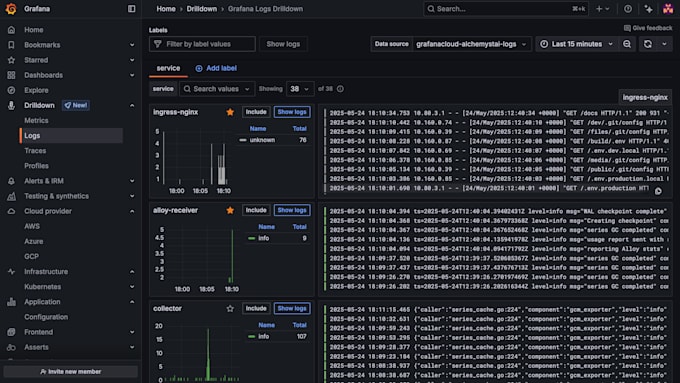680x383 pixels.
Task: Click the Frontend sidebar icon
Action: pos(11,332)
